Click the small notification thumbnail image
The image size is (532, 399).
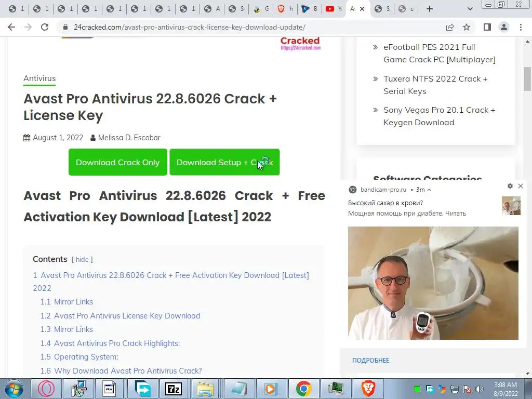pos(511,206)
